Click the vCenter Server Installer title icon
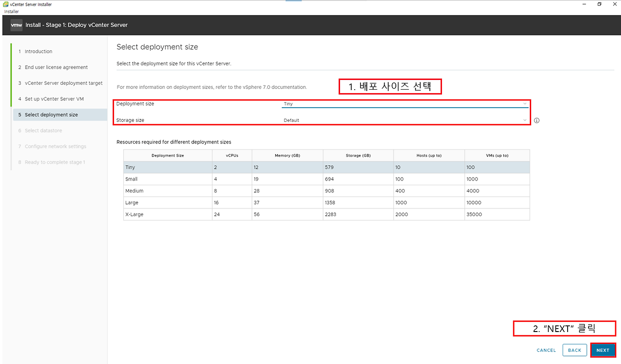Image resolution: width=621 pixels, height=364 pixels. 5,4
